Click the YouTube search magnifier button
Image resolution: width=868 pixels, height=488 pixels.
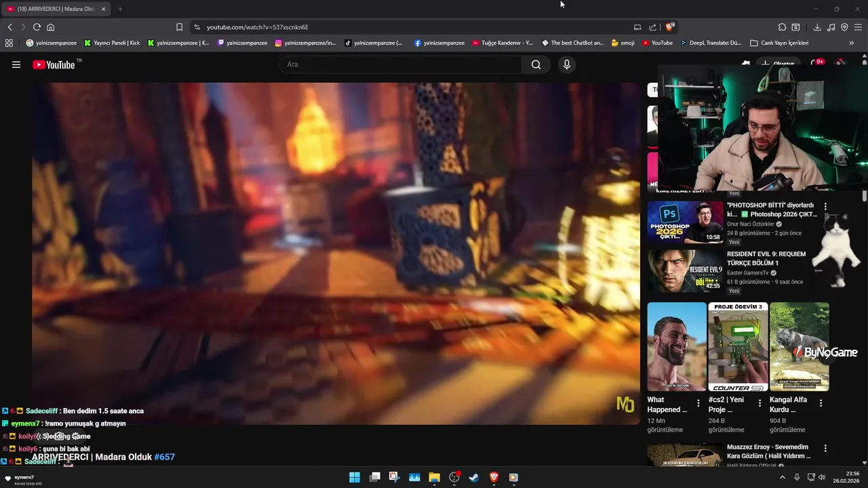click(x=536, y=64)
